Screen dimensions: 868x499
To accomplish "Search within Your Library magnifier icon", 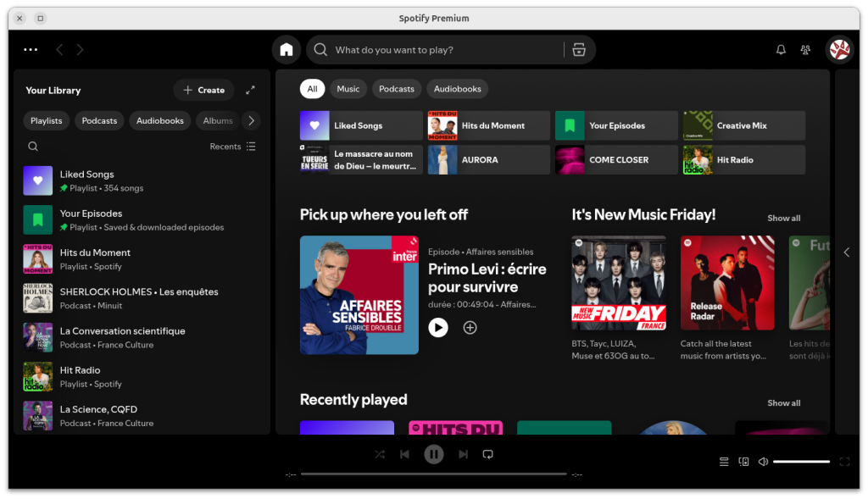I will [33, 147].
